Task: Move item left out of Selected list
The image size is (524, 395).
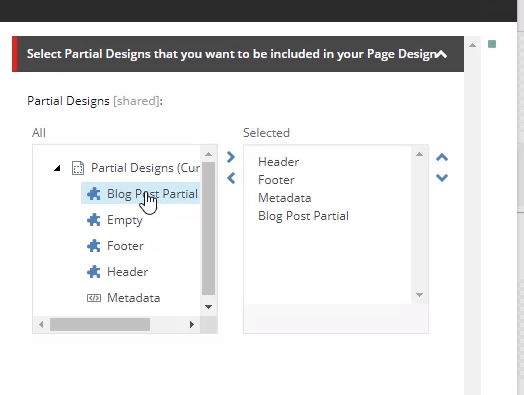Action: pos(231,178)
